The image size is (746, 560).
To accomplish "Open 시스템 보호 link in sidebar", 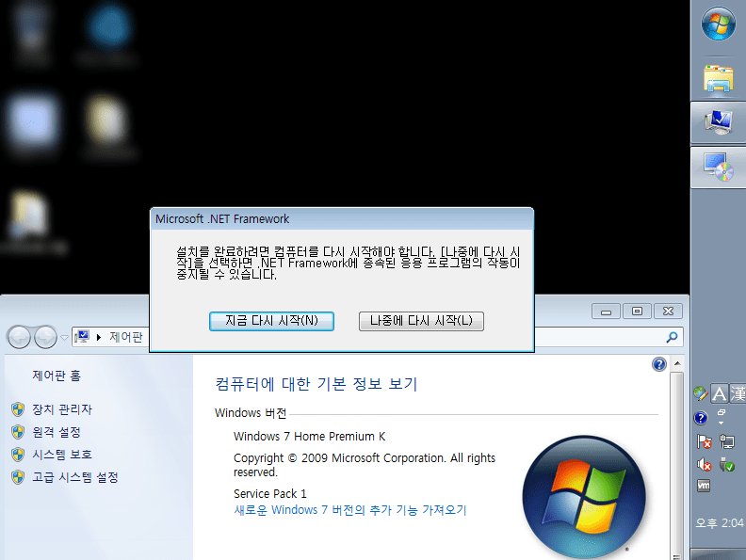I will pyautogui.click(x=62, y=455).
